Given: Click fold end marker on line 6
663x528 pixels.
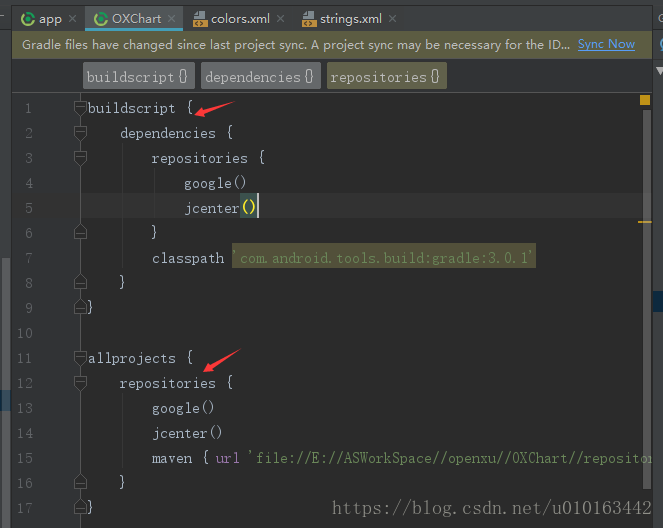Looking at the screenshot, I should [80, 232].
